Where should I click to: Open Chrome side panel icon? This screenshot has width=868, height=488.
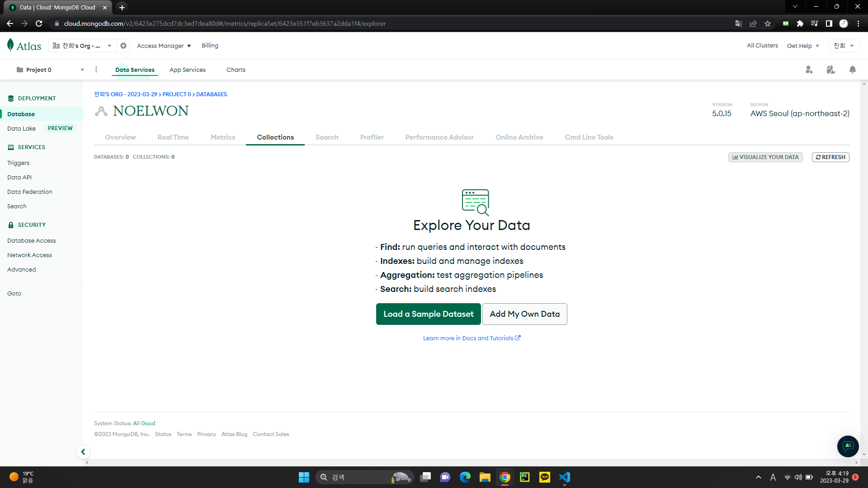click(829, 23)
